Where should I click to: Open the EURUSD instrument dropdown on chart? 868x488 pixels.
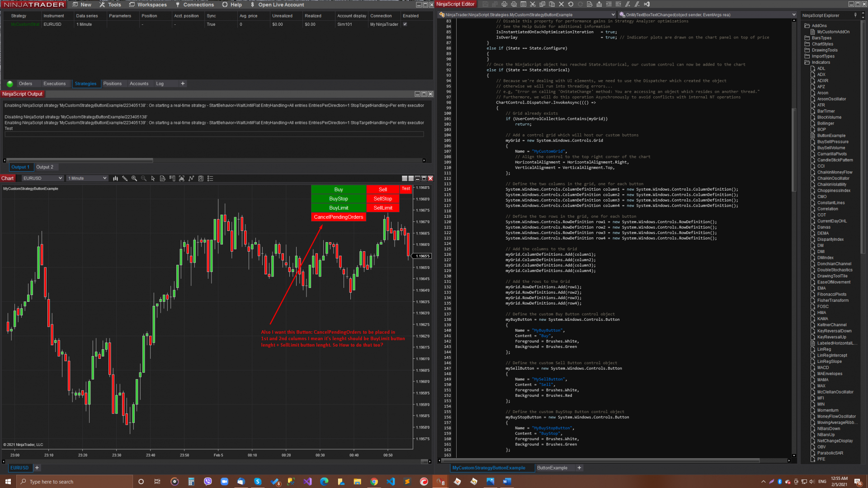coord(60,178)
